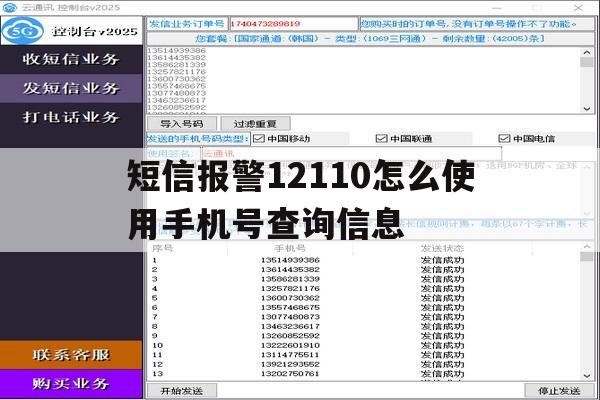Click the 联系客服 button
Image resolution: width=600 pixels, height=400 pixels.
coord(71,355)
